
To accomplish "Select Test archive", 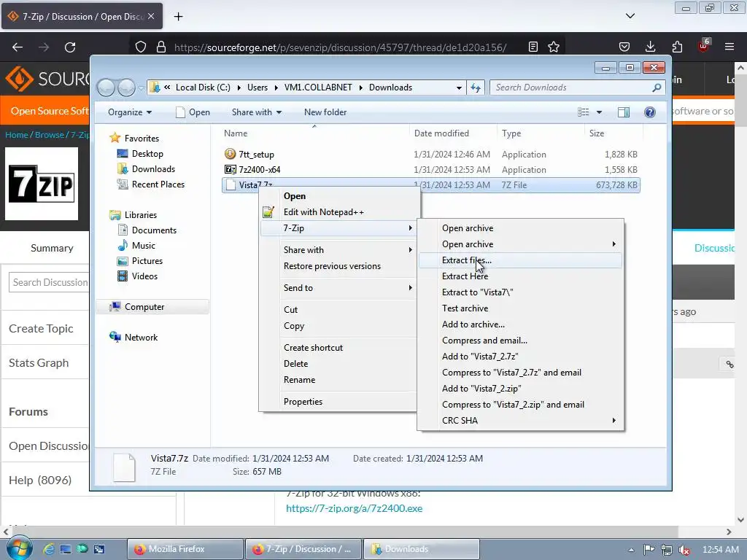I will [520, 308].
